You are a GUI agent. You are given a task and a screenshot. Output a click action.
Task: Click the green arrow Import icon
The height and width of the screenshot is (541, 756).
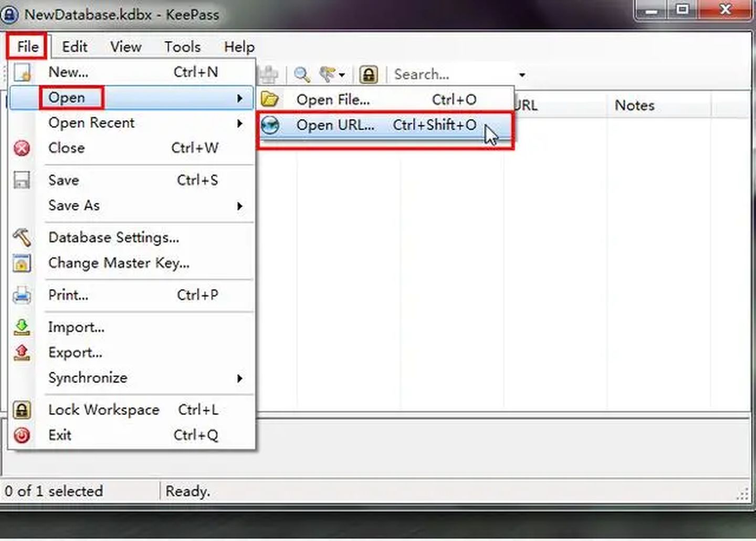click(x=22, y=327)
